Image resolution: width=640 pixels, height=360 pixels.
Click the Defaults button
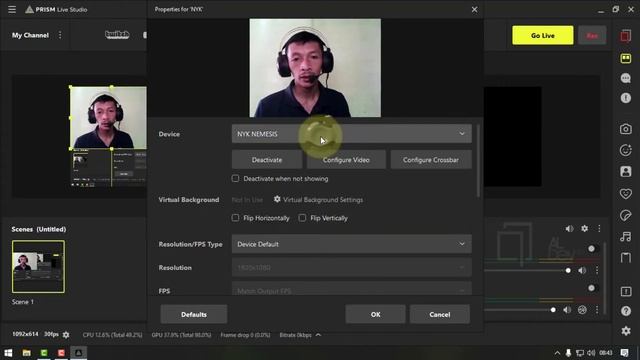coord(194,314)
